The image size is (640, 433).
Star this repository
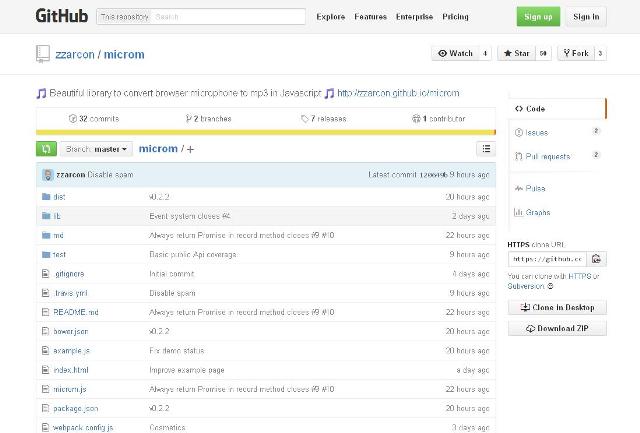tap(516, 53)
